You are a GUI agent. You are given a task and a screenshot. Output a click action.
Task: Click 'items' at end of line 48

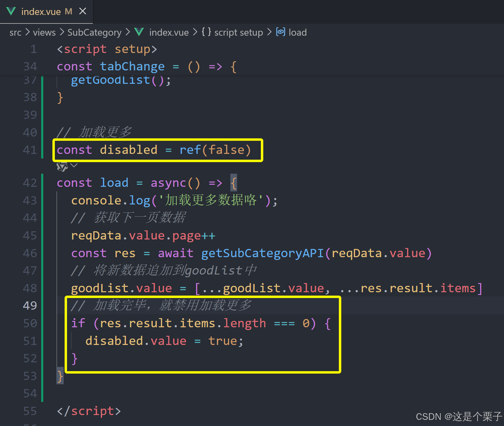tap(458, 288)
